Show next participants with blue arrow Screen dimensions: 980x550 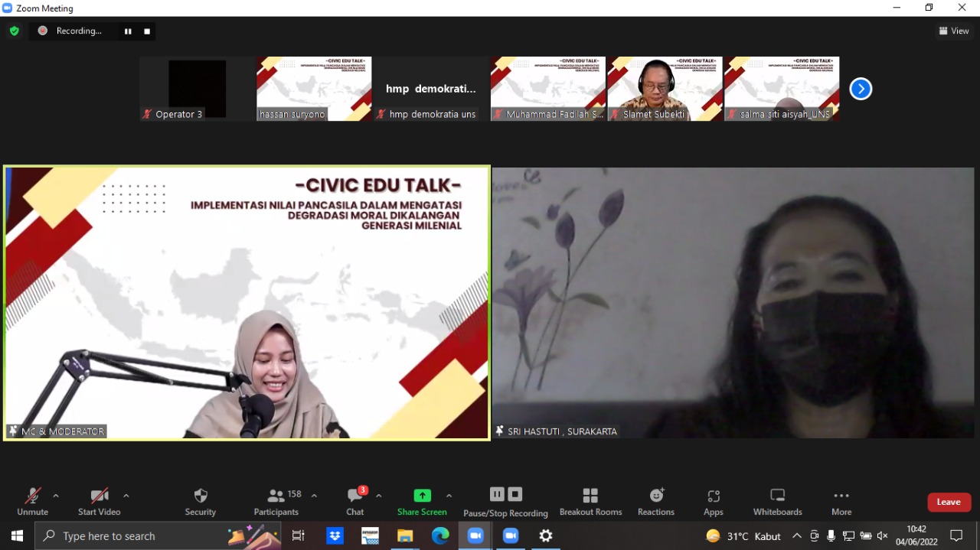pyautogui.click(x=861, y=89)
